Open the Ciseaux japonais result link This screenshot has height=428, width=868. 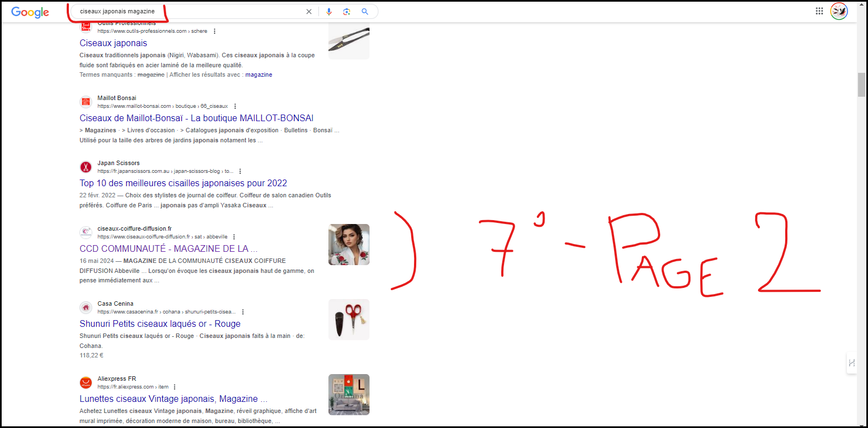pos(113,43)
